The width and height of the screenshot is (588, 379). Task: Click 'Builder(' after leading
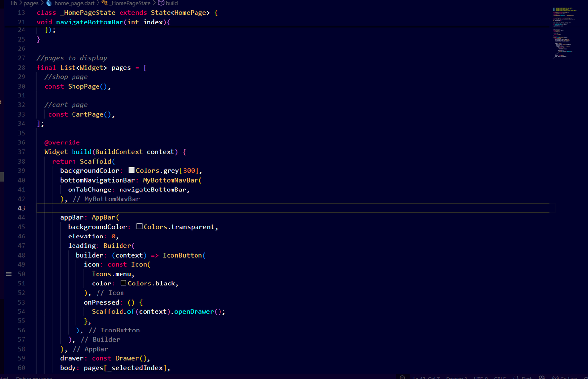[119, 245]
